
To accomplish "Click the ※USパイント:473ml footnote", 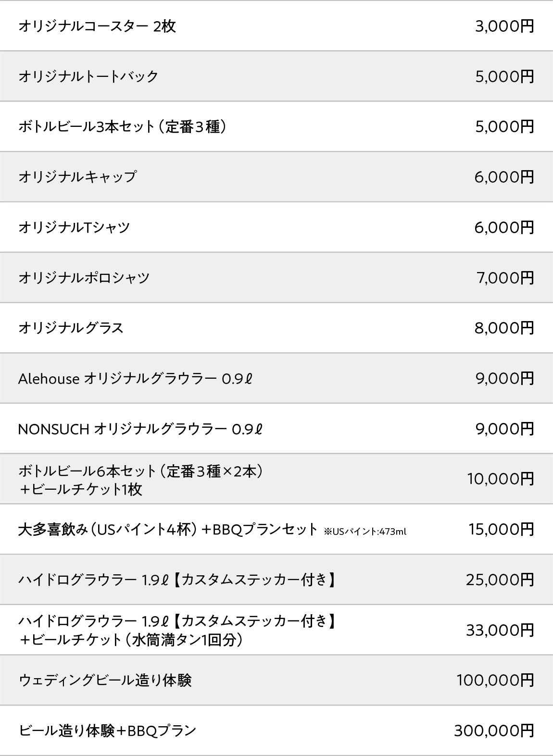I will 365,532.
